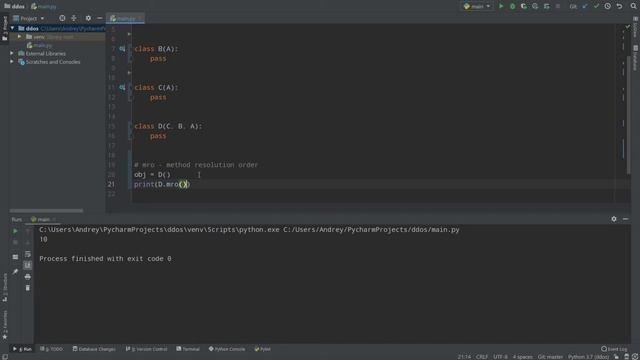Image resolution: width=640 pixels, height=360 pixels.
Task: Open Search Everywhere magnifier icon
Action: point(633,6)
